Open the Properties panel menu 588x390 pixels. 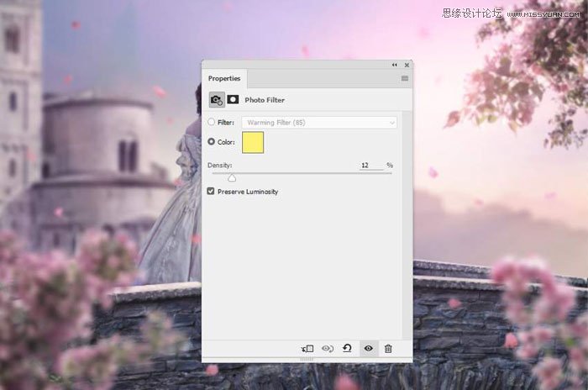pyautogui.click(x=405, y=78)
